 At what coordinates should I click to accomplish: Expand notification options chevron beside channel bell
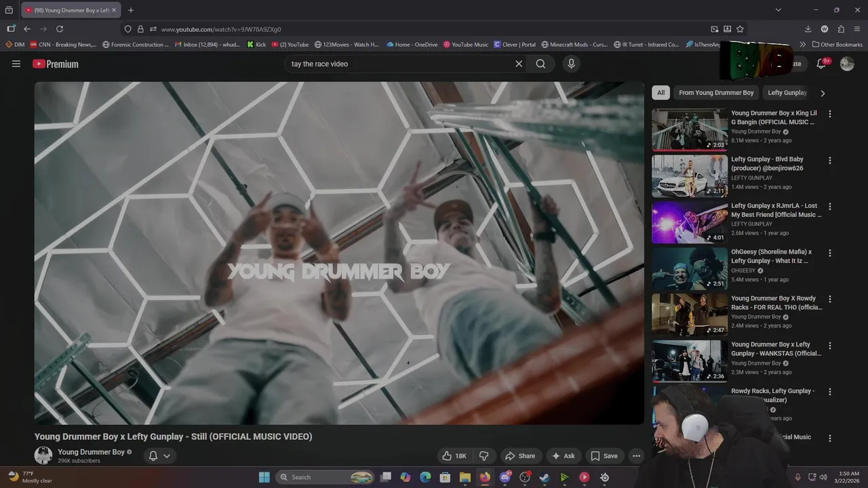click(167, 455)
